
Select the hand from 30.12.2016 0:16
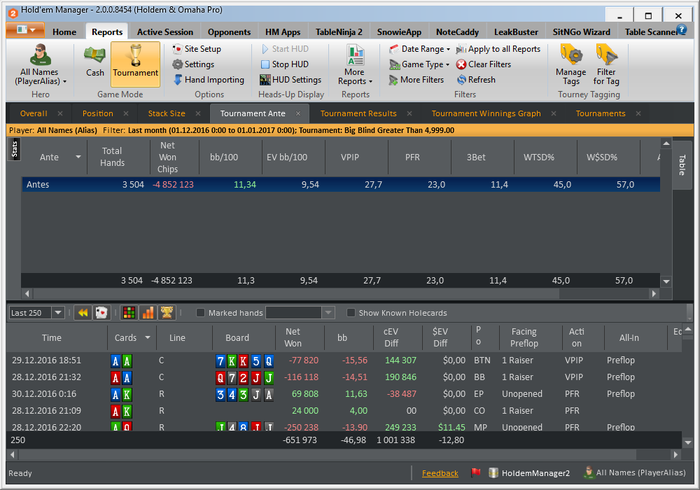(x=344, y=394)
